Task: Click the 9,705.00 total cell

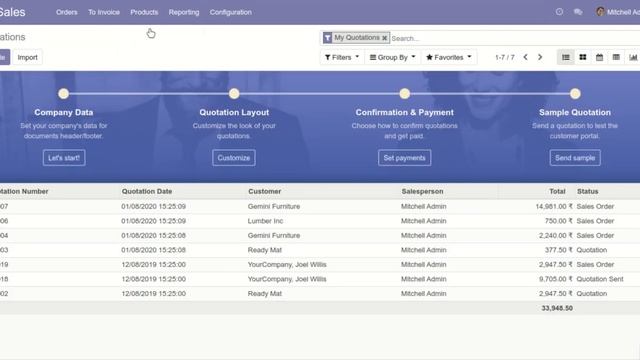Action: pyautogui.click(x=556, y=279)
